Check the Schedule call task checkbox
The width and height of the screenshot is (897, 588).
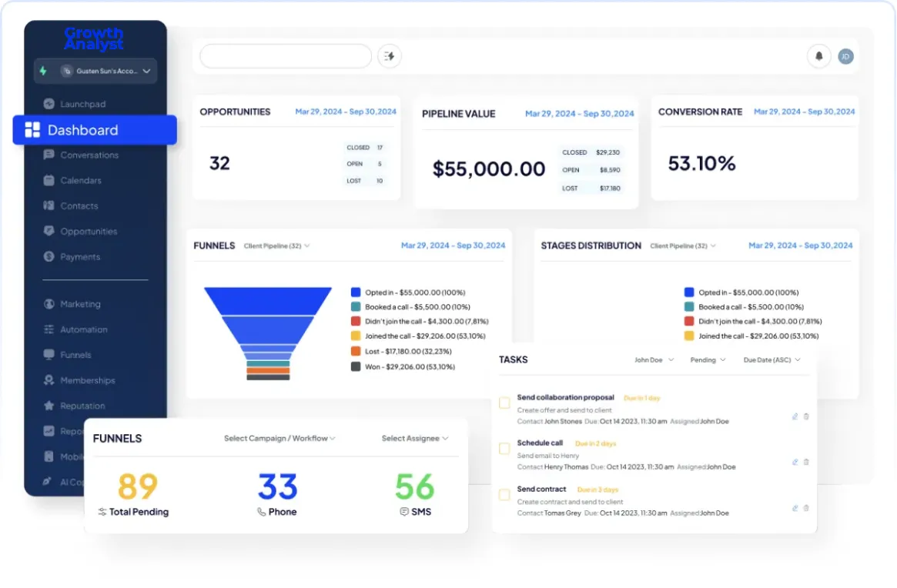pos(504,449)
